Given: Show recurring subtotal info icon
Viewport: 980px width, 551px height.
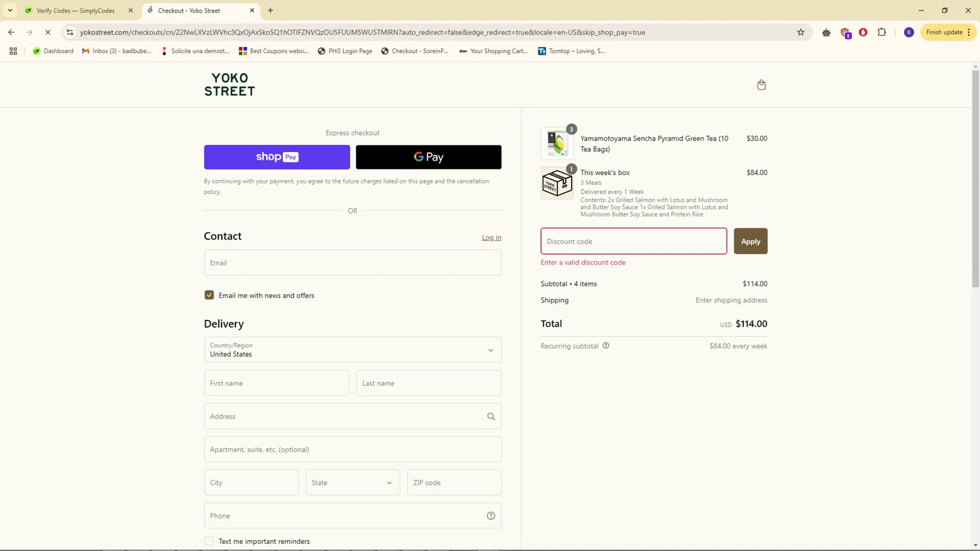Looking at the screenshot, I should 606,345.
